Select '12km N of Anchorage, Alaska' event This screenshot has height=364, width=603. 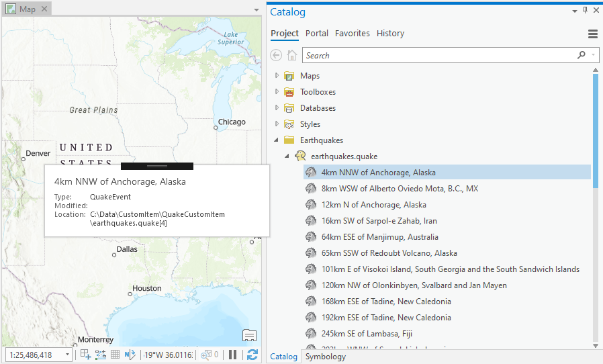tap(374, 205)
